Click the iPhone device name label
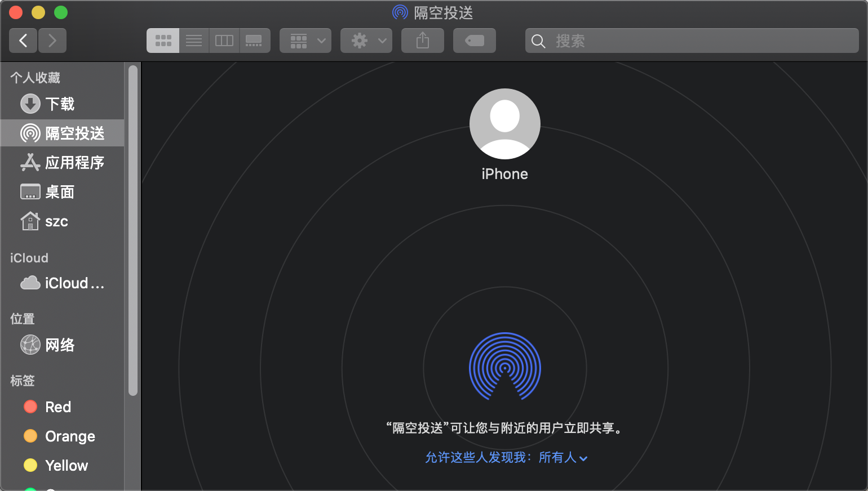The image size is (868, 491). coord(505,174)
